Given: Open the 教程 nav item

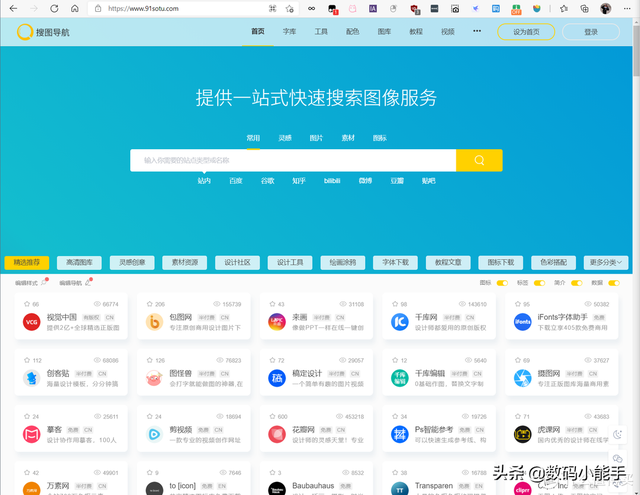Looking at the screenshot, I should [x=416, y=31].
